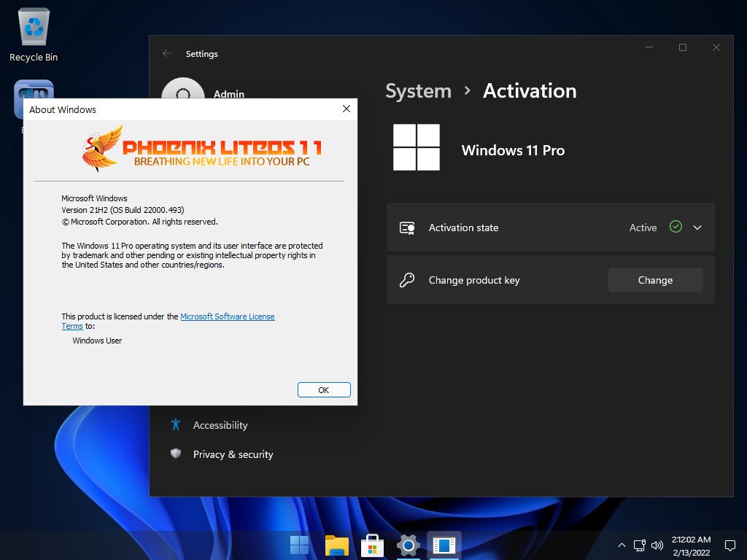Click the Windows User licensee text
The width and height of the screenshot is (747, 560).
[97, 341]
